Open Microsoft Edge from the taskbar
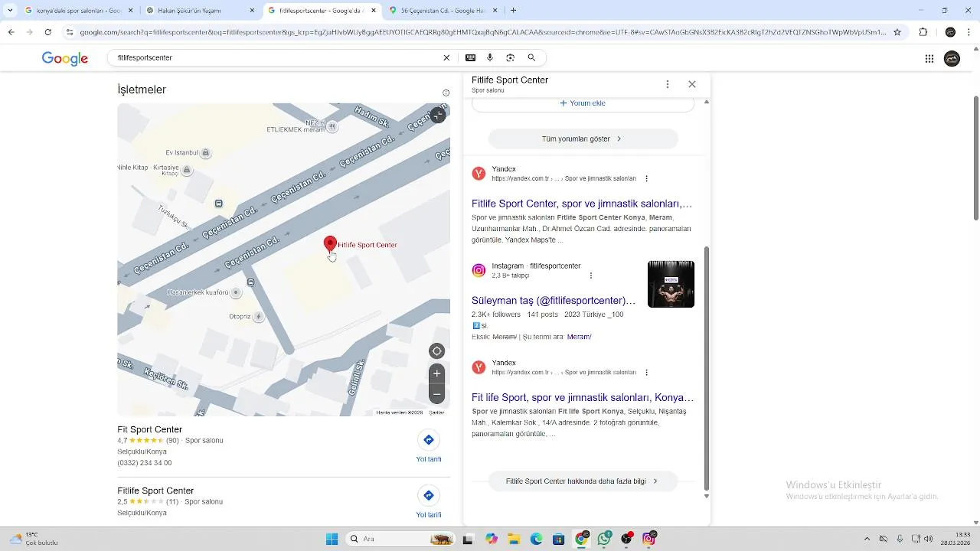The height and width of the screenshot is (551, 980). 537,539
